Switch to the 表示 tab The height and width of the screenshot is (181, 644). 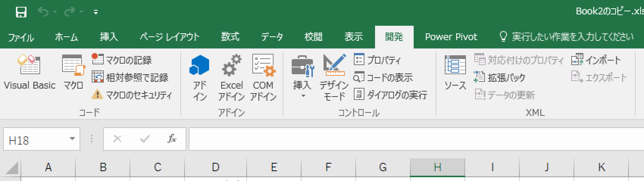353,37
